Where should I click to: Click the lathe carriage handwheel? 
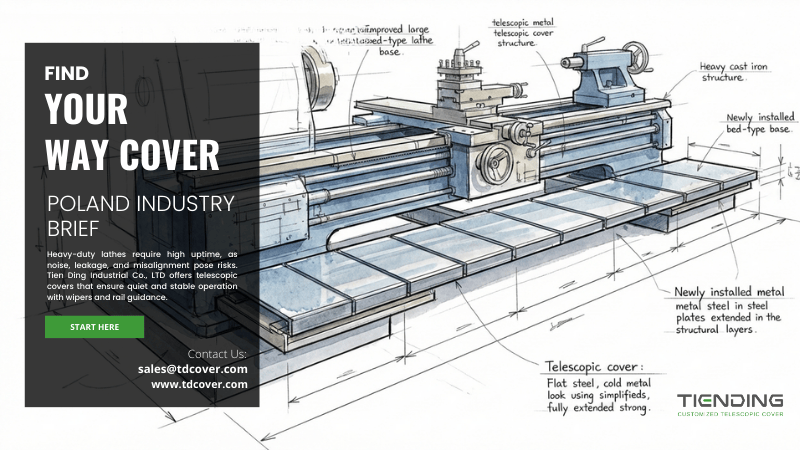(x=496, y=162)
